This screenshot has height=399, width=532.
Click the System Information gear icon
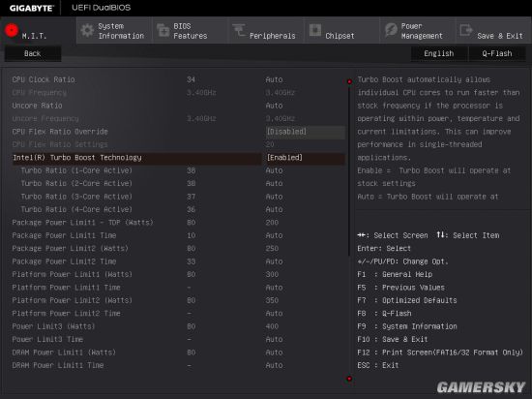[87, 31]
